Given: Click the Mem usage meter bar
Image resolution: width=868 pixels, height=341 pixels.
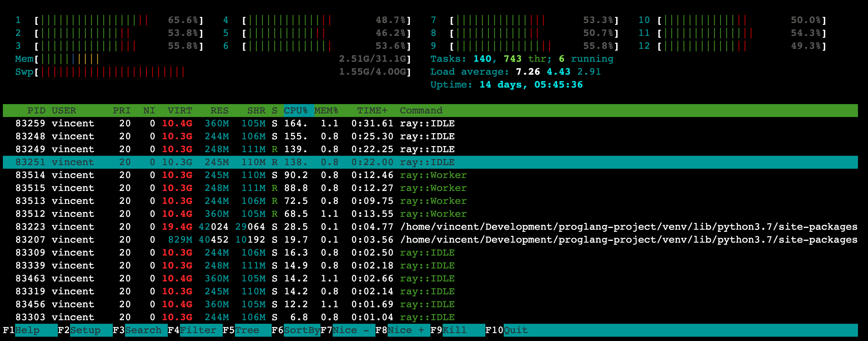Looking at the screenshot, I should pos(213,59).
